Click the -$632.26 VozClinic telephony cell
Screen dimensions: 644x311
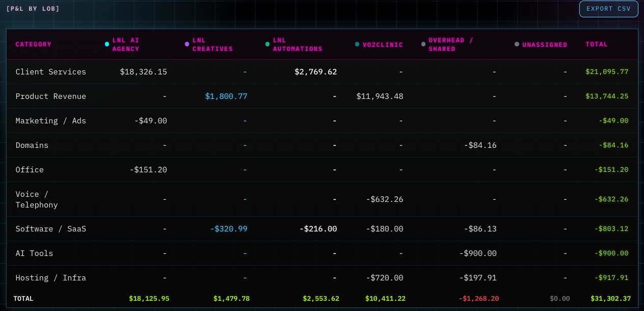[x=385, y=199]
